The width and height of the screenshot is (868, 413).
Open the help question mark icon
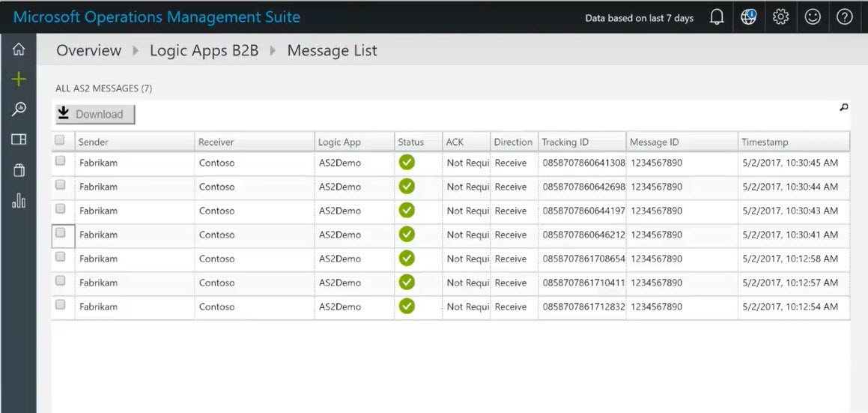(x=844, y=17)
